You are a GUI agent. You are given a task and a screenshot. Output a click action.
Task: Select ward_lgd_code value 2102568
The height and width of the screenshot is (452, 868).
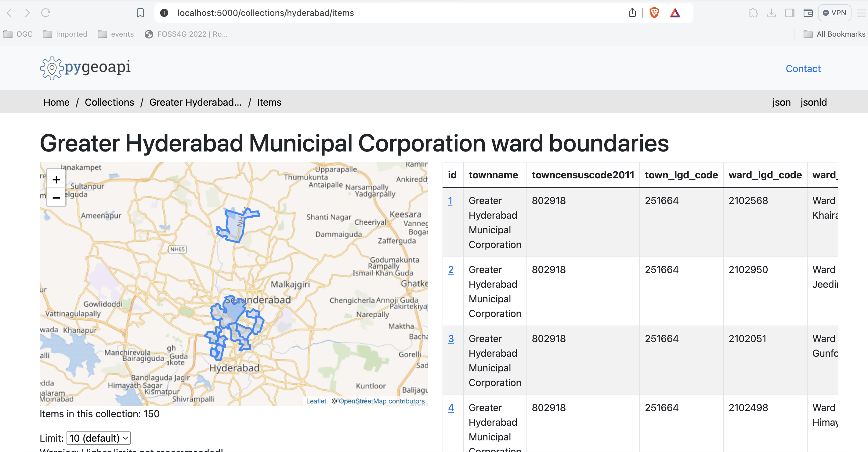tap(748, 201)
